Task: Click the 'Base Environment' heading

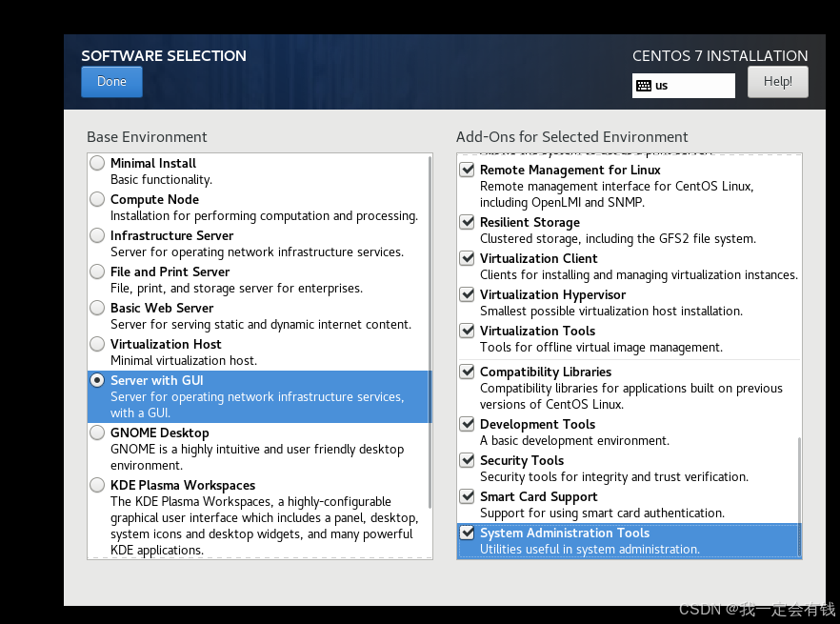Action: pyautogui.click(x=147, y=137)
